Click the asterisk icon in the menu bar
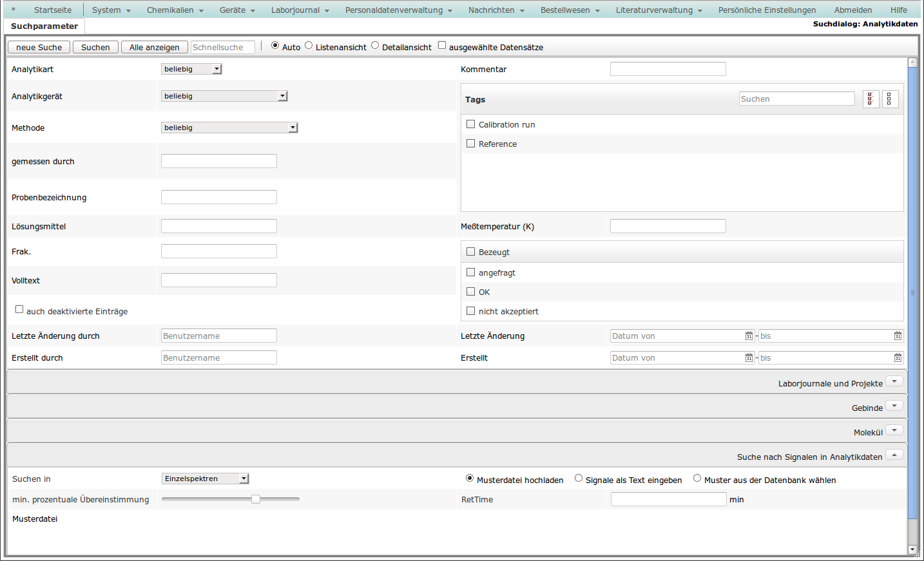This screenshot has height=561, width=924. click(x=14, y=10)
